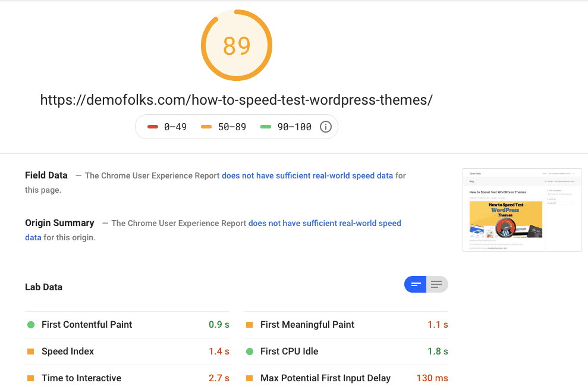Click the green First CPU Idle indicator
The height and width of the screenshot is (389, 588).
pyautogui.click(x=250, y=352)
